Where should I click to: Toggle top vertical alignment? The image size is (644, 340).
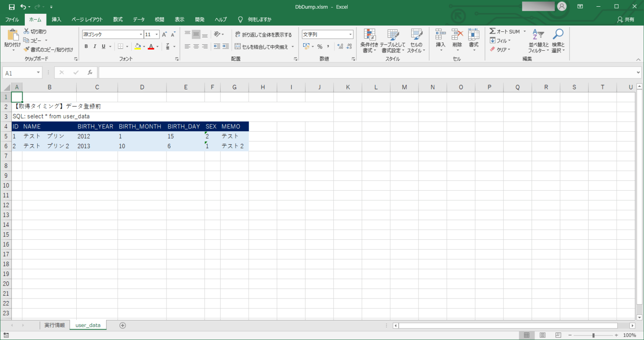click(187, 34)
